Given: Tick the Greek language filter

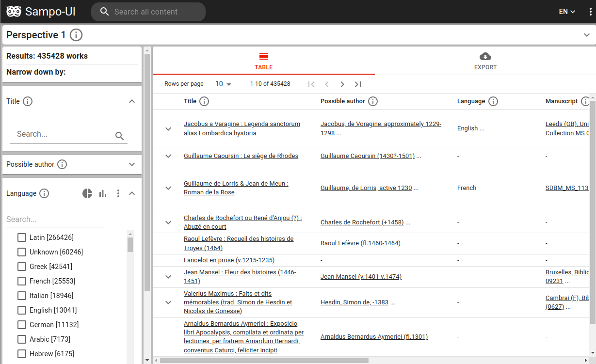Looking at the screenshot, I should tap(22, 267).
